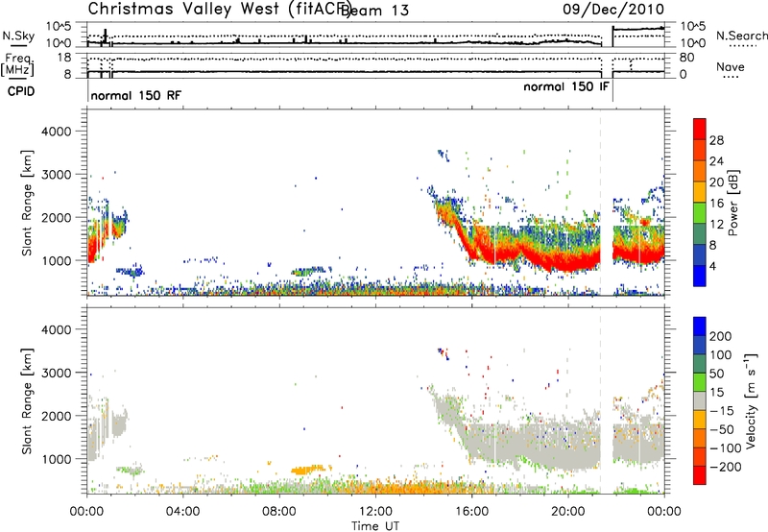Click the '08:00' time tick label
Image resolution: width=768 pixels, height=532 pixels.
[279, 512]
